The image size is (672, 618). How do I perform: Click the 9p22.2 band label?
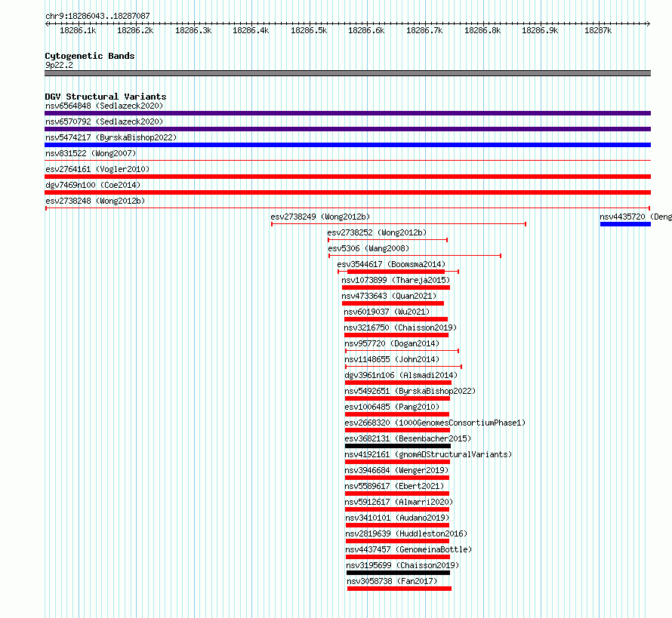(x=59, y=65)
